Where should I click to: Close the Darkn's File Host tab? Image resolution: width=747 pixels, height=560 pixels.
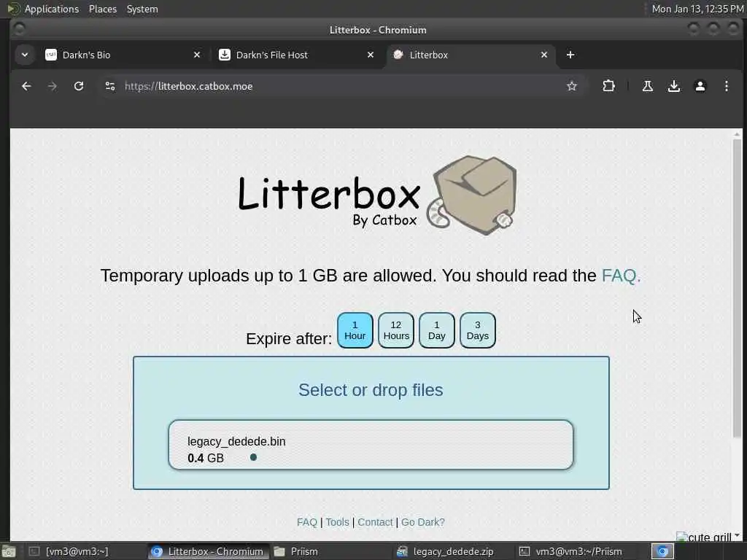coord(370,55)
